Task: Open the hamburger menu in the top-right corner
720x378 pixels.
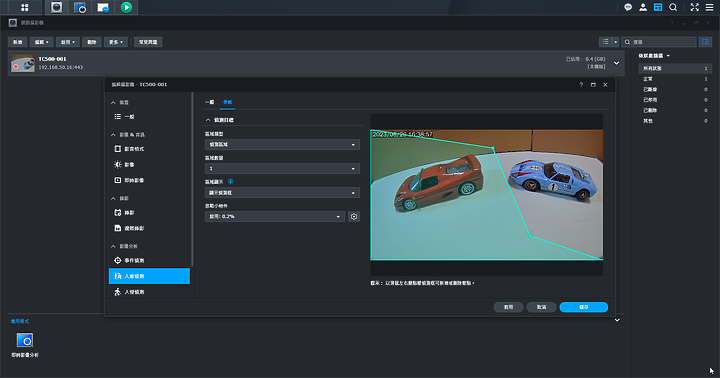Action: click(x=709, y=7)
